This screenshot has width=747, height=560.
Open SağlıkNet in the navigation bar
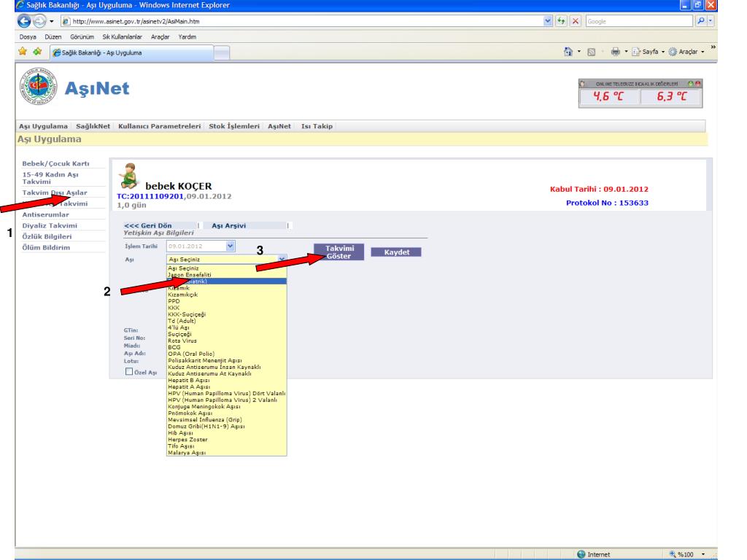[93, 126]
